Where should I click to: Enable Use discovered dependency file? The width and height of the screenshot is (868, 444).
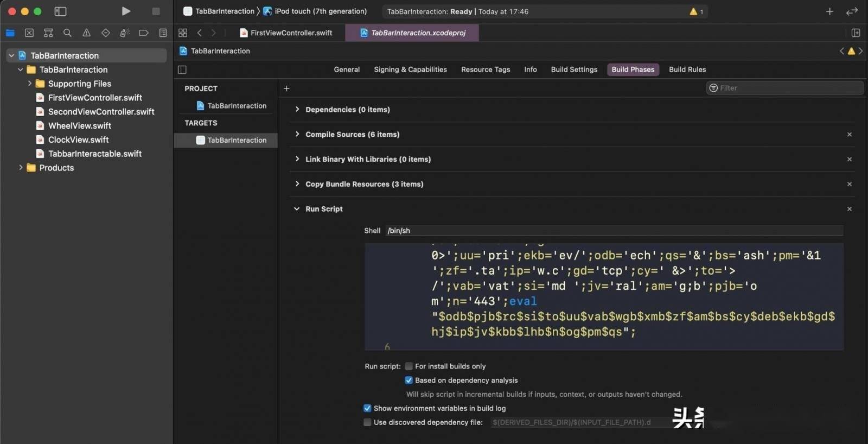[x=367, y=422]
